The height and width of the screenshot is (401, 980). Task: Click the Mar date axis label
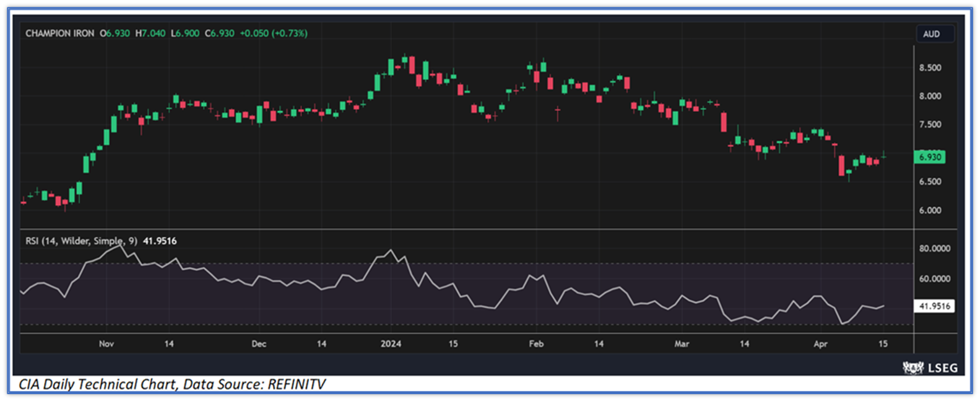(x=682, y=343)
